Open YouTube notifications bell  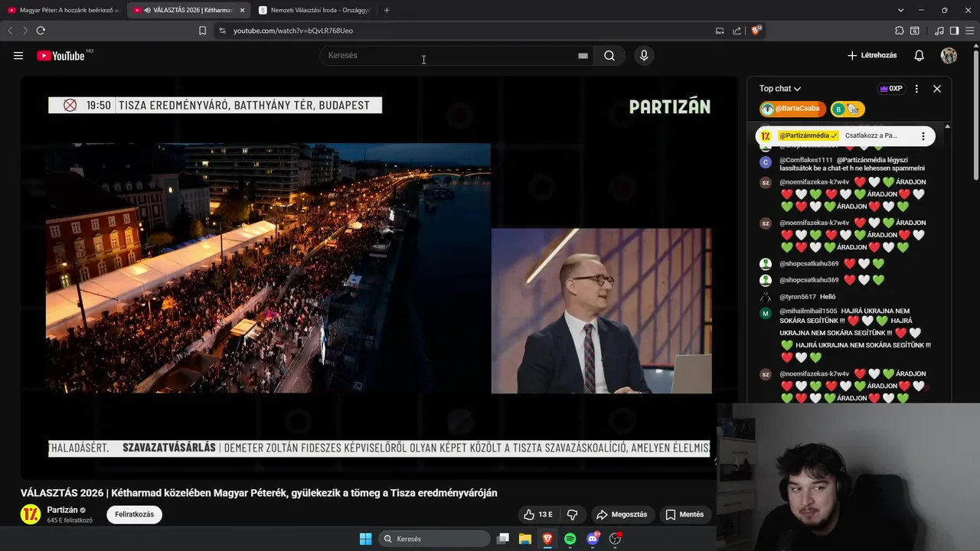tap(920, 55)
